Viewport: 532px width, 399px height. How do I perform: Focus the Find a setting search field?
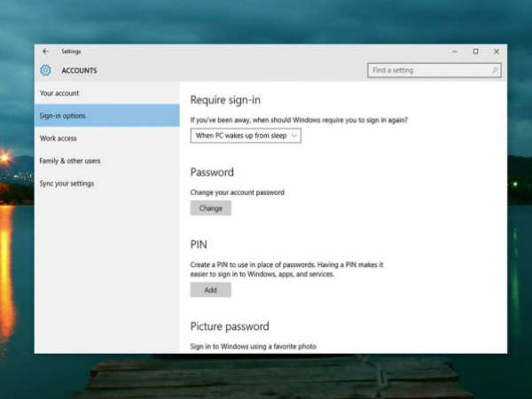pyautogui.click(x=427, y=70)
